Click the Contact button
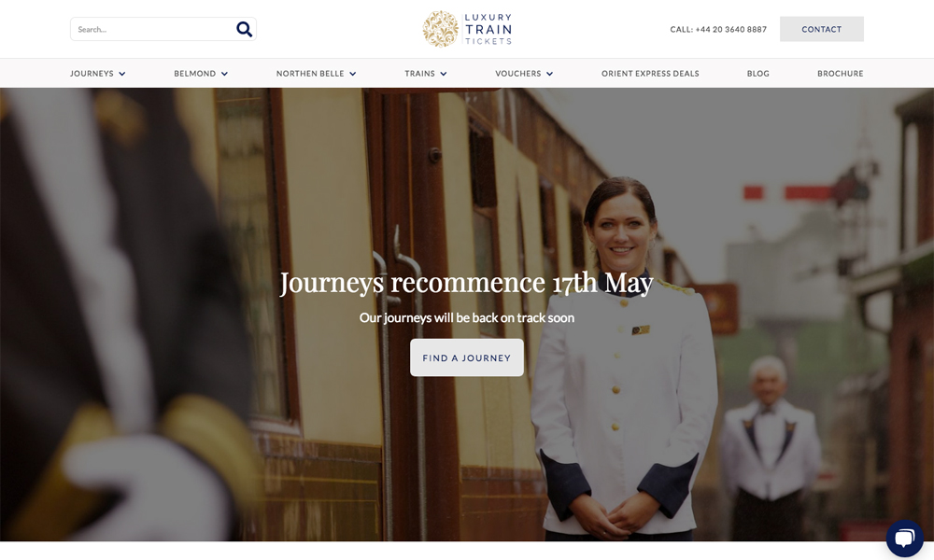This screenshot has width=934, height=560. click(x=821, y=29)
